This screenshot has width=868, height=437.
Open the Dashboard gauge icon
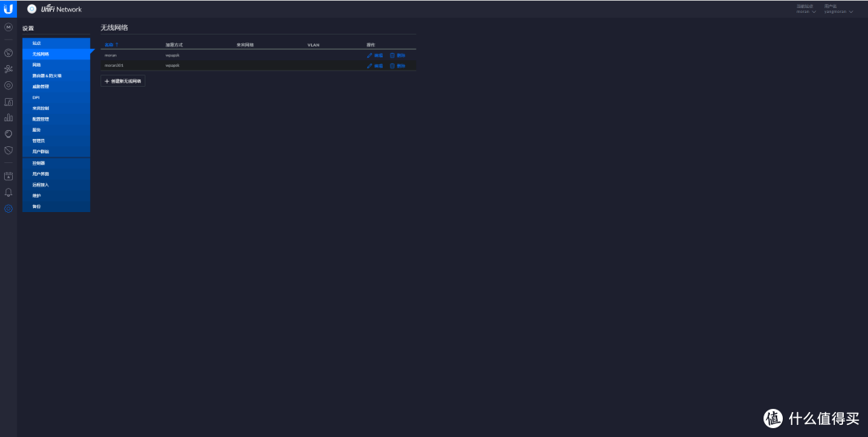(x=8, y=53)
